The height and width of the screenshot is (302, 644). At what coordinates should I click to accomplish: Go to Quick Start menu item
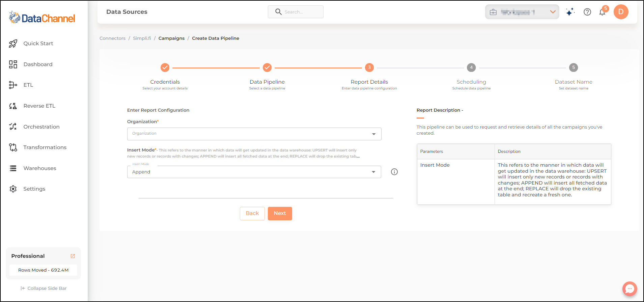pos(38,44)
